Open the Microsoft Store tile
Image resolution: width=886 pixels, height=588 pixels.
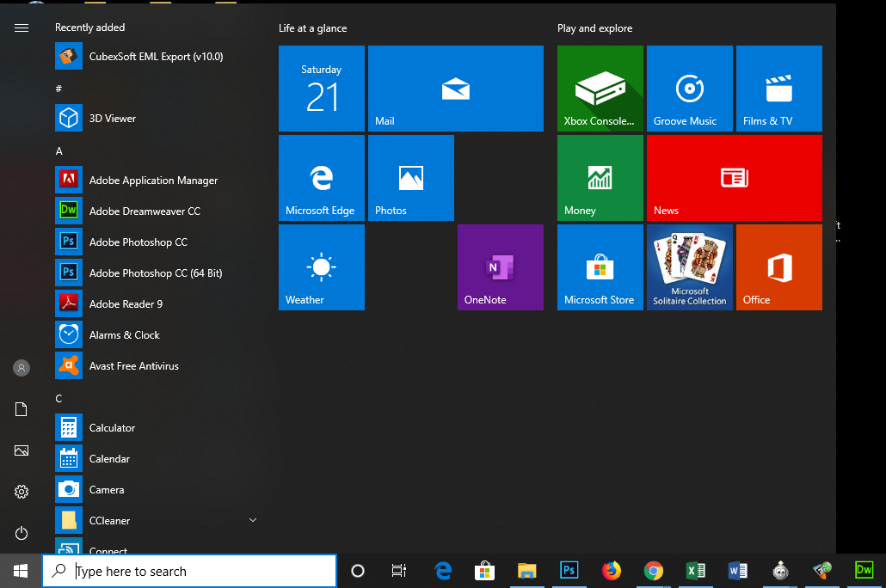click(x=600, y=267)
